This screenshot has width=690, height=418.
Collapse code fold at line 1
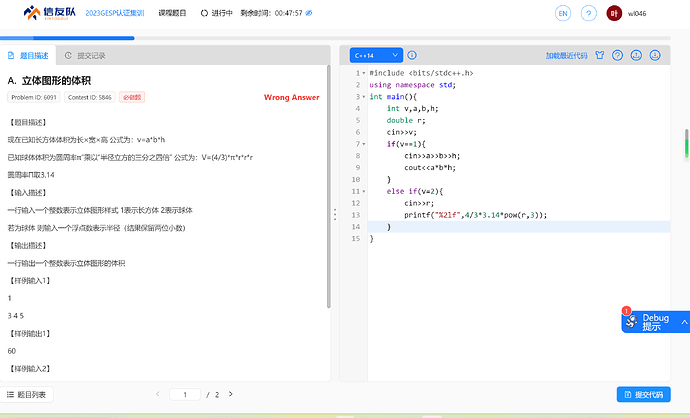point(364,73)
